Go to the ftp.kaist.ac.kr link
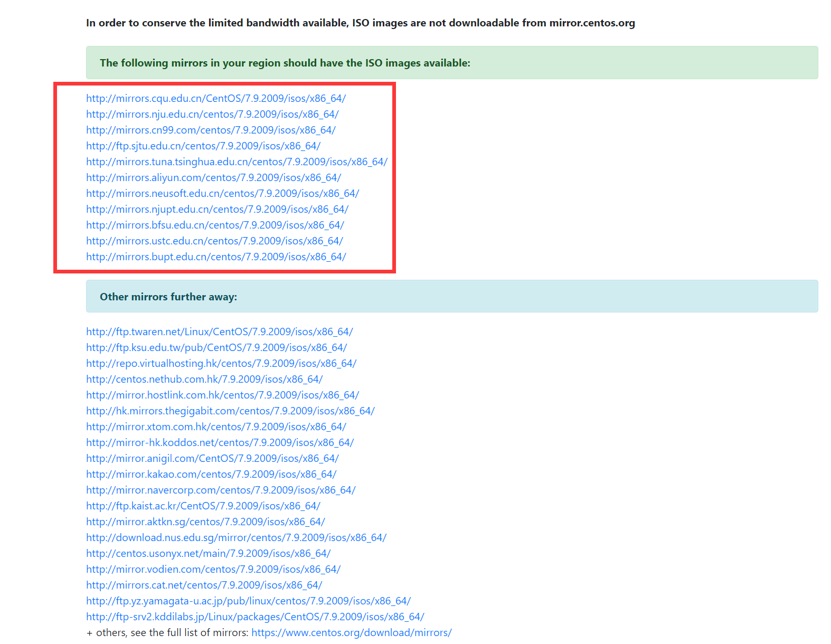831x644 pixels. (203, 506)
